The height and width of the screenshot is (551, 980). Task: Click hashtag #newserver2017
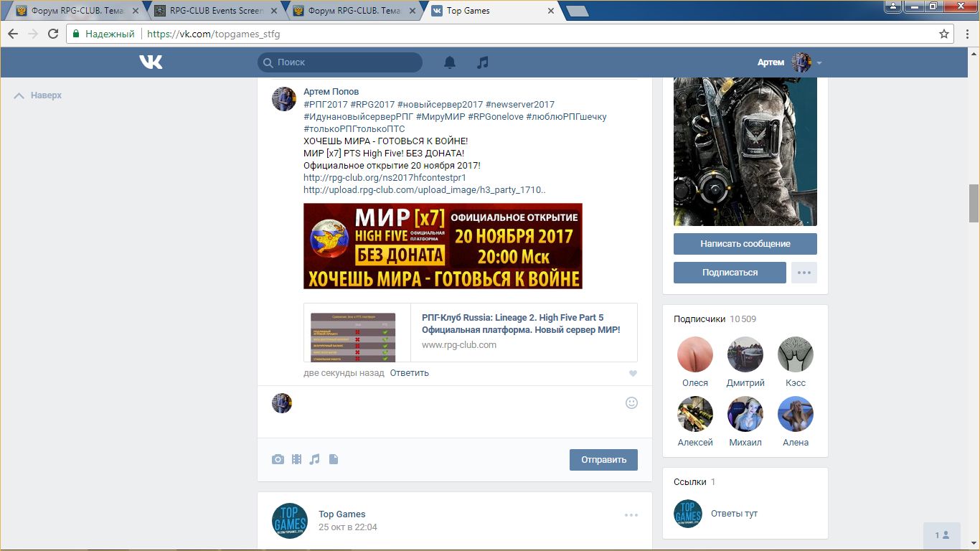click(520, 104)
